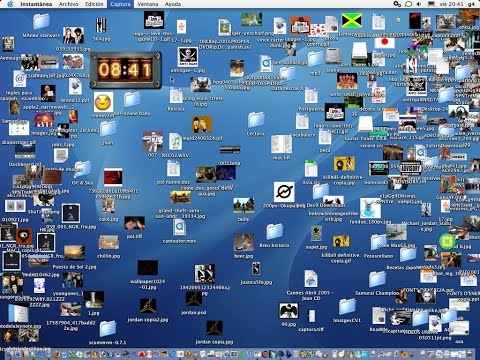Select the joanca5fe.jpg file
The image size is (480, 360).
tap(256, 269)
